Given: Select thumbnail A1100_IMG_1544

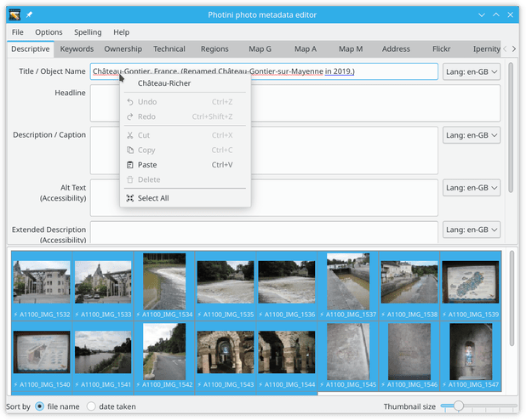Looking at the screenshot, I should (x=287, y=356).
